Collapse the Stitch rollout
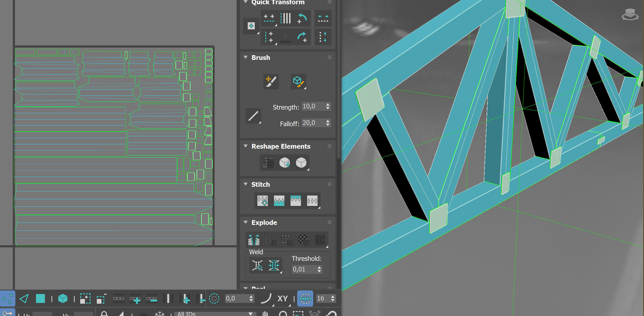 pos(246,184)
